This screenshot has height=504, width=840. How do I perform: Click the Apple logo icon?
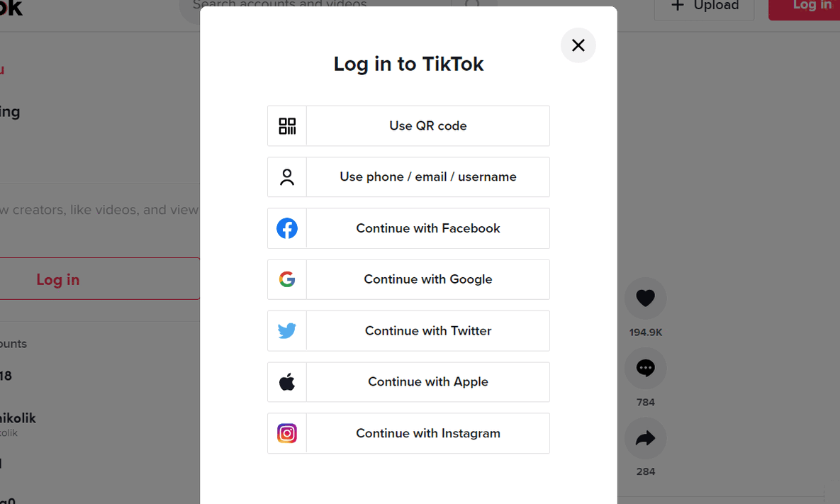[x=286, y=381]
